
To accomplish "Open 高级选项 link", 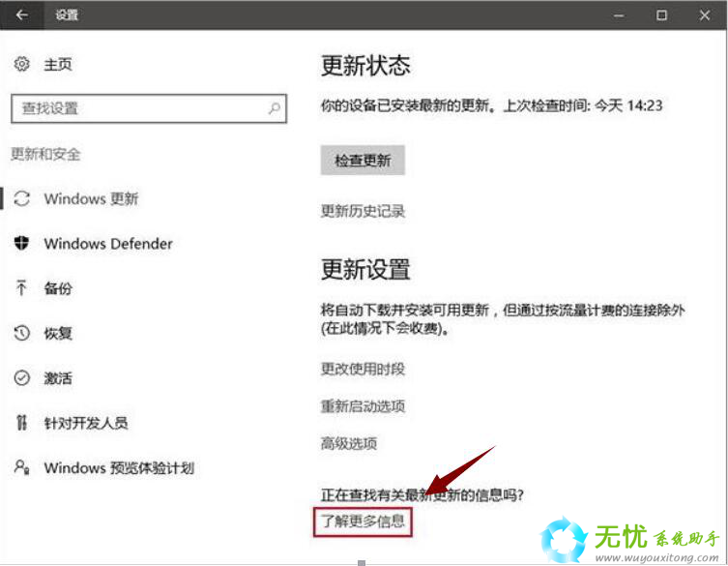I will point(349,443).
